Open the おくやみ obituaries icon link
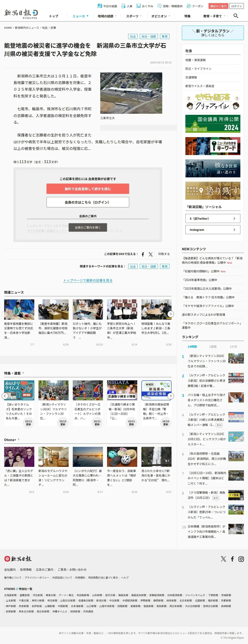The image size is (248, 644). [x=138, y=6]
